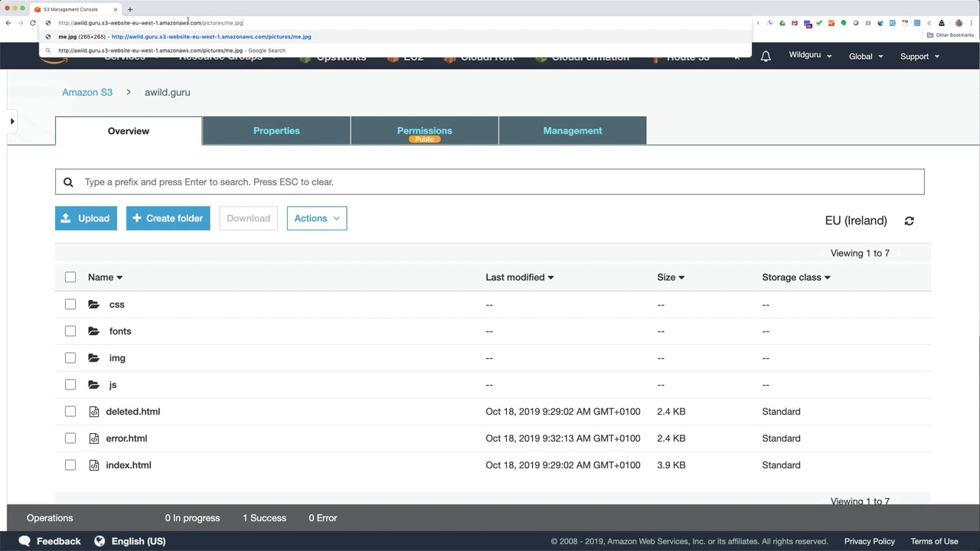The height and width of the screenshot is (551, 980).
Task: Check the error.html checkbox
Action: tap(70, 439)
